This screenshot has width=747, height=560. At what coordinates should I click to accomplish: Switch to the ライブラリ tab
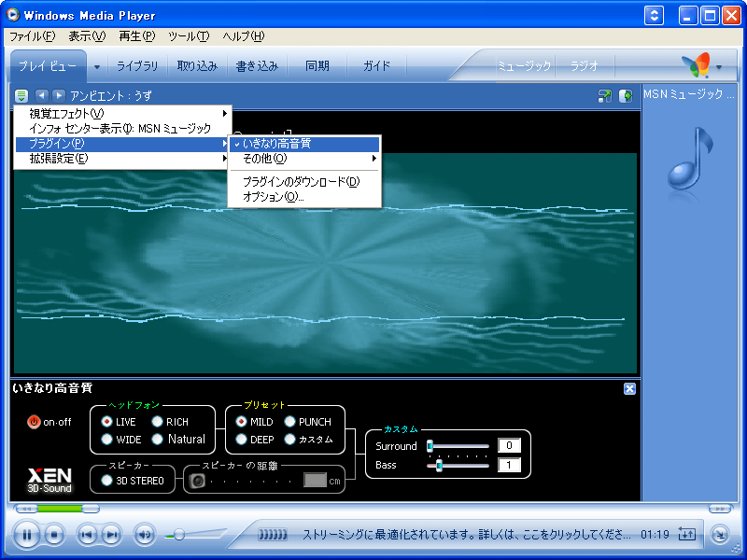click(x=137, y=66)
